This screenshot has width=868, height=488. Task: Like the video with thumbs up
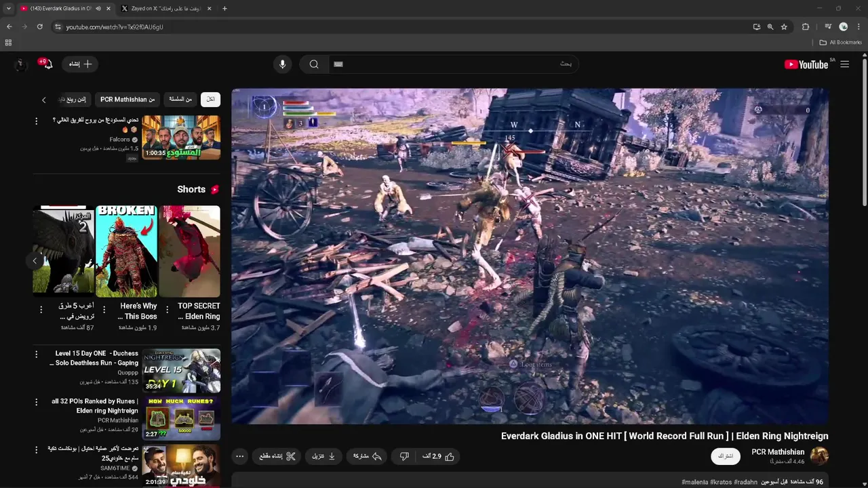438,457
